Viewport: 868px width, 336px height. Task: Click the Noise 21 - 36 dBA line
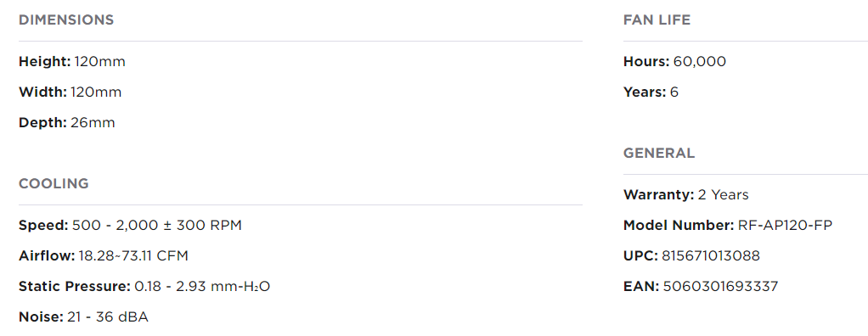[83, 317]
